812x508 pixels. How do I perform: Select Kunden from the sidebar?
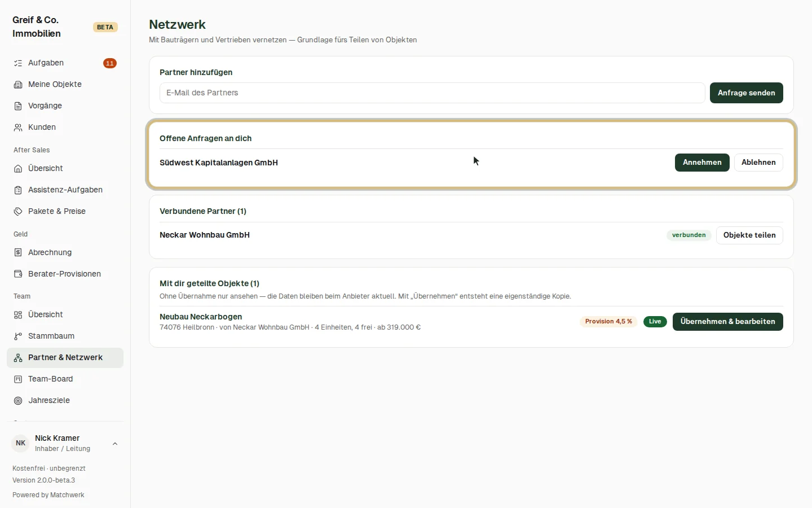tap(65, 128)
